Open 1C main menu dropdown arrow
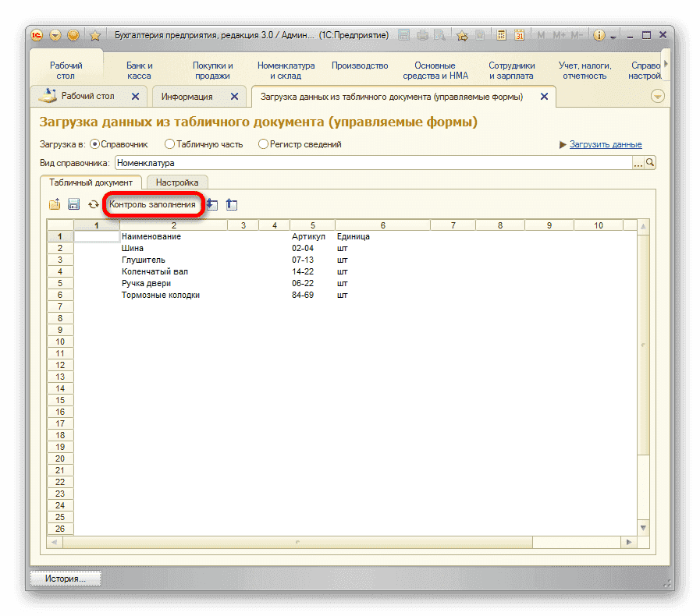700x616 pixels. (55, 35)
